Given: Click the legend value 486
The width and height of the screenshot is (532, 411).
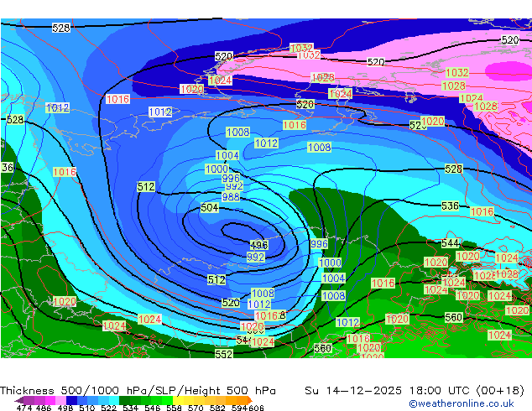Looking at the screenshot, I should [44, 408].
